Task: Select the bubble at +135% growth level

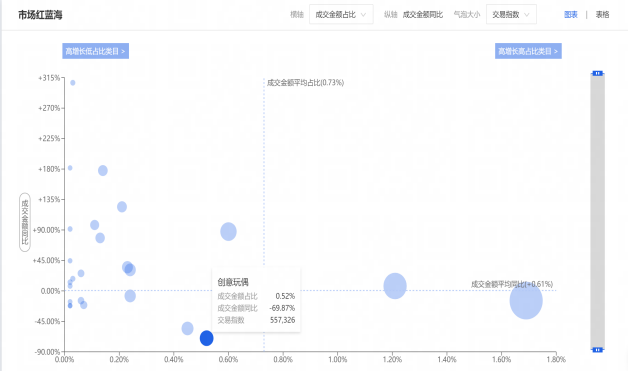Action: pyautogui.click(x=122, y=207)
